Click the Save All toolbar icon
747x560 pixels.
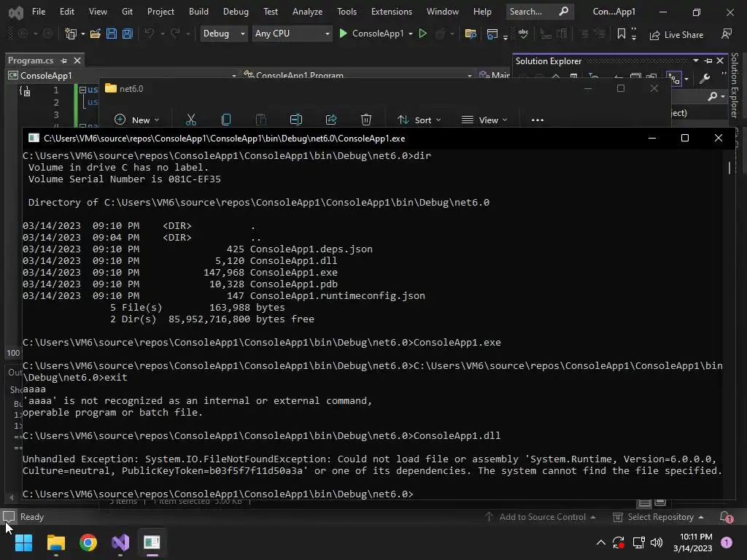tap(127, 34)
